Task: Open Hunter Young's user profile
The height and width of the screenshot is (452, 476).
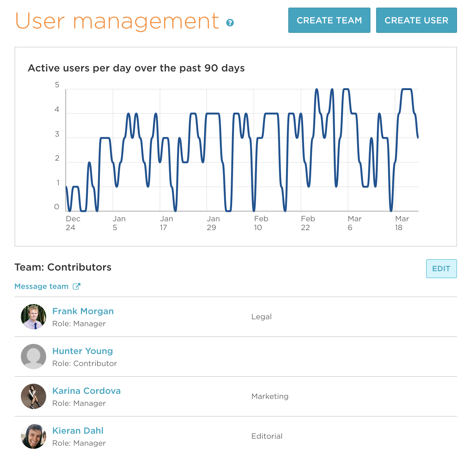Action: [82, 351]
